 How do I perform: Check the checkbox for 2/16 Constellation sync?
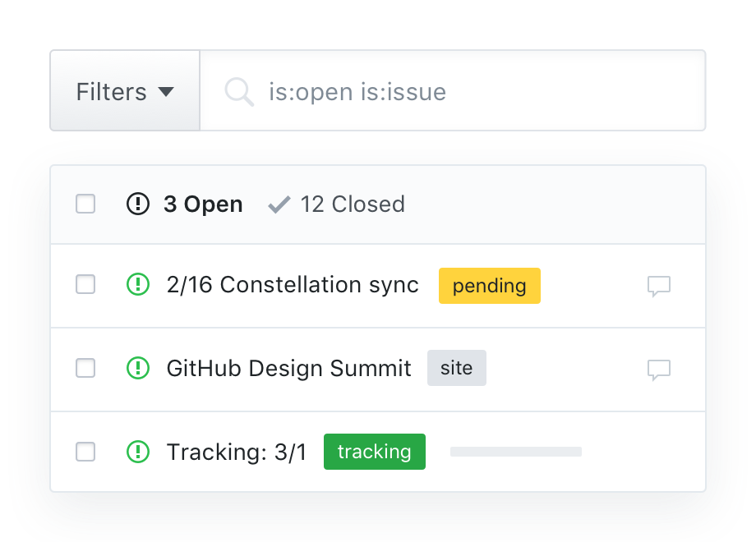click(x=85, y=286)
